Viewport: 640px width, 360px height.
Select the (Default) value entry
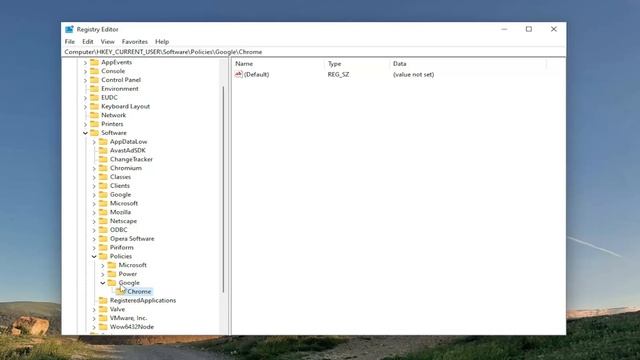256,75
